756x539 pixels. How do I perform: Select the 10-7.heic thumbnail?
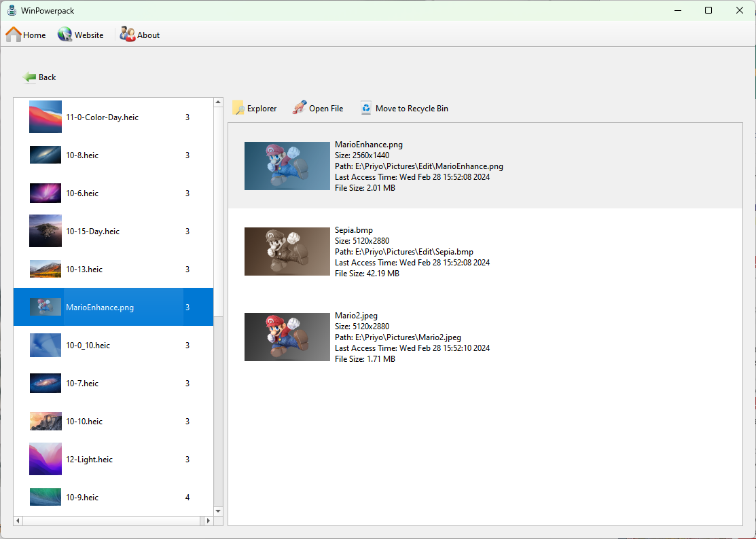[x=46, y=383]
